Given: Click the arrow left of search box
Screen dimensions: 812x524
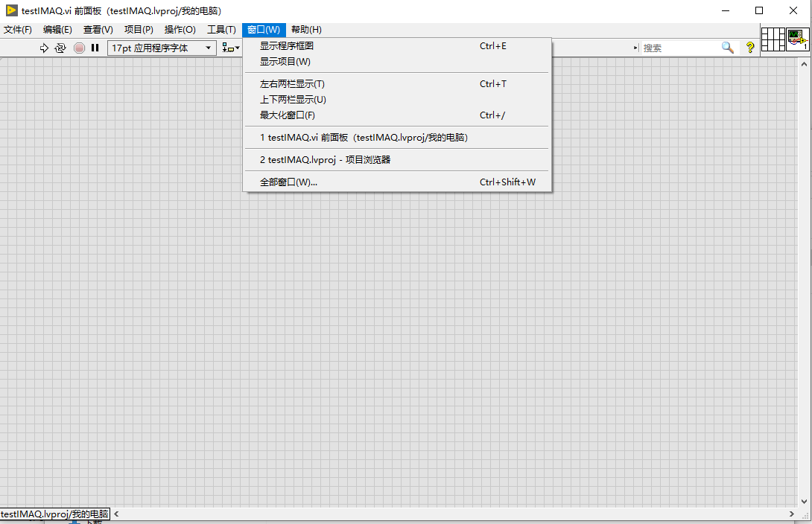Looking at the screenshot, I should click(636, 48).
